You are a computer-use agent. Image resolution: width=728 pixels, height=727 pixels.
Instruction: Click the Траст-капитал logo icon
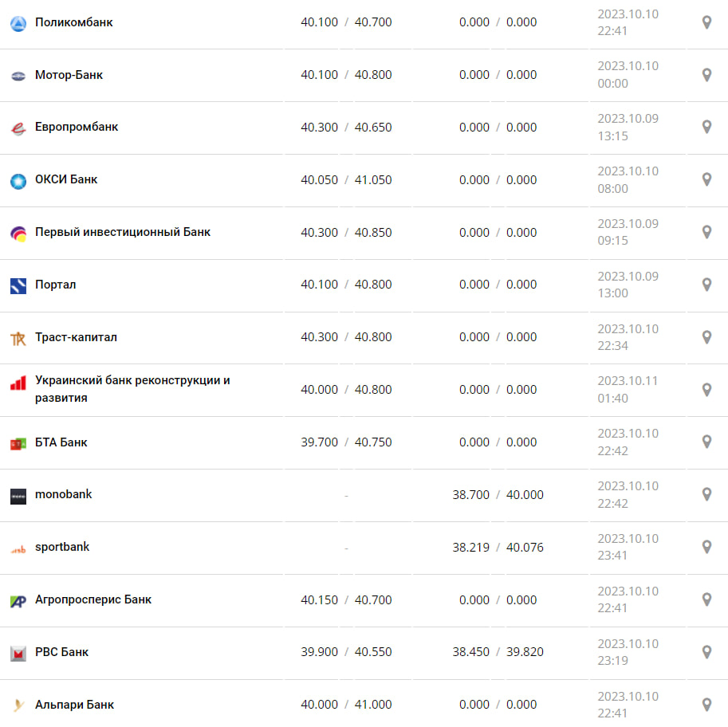(x=18, y=338)
